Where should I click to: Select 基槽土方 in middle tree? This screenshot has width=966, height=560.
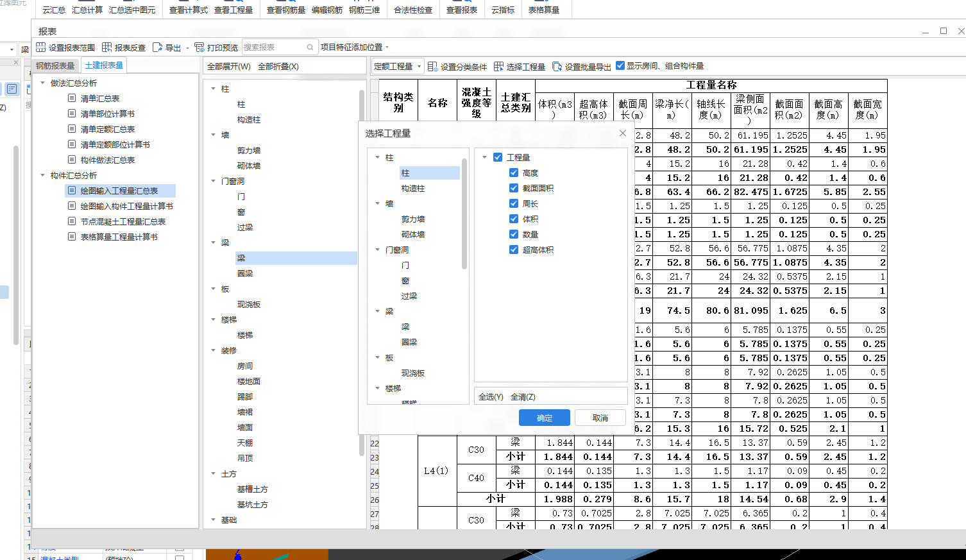pyautogui.click(x=253, y=489)
